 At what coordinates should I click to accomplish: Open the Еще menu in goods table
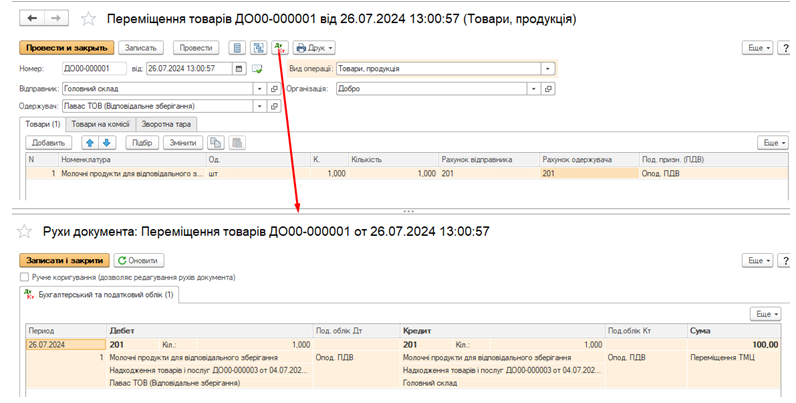pyautogui.click(x=773, y=143)
